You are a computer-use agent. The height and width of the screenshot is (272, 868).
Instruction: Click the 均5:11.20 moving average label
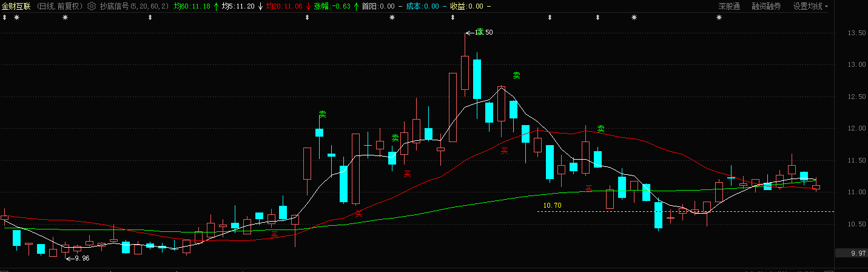click(238, 6)
